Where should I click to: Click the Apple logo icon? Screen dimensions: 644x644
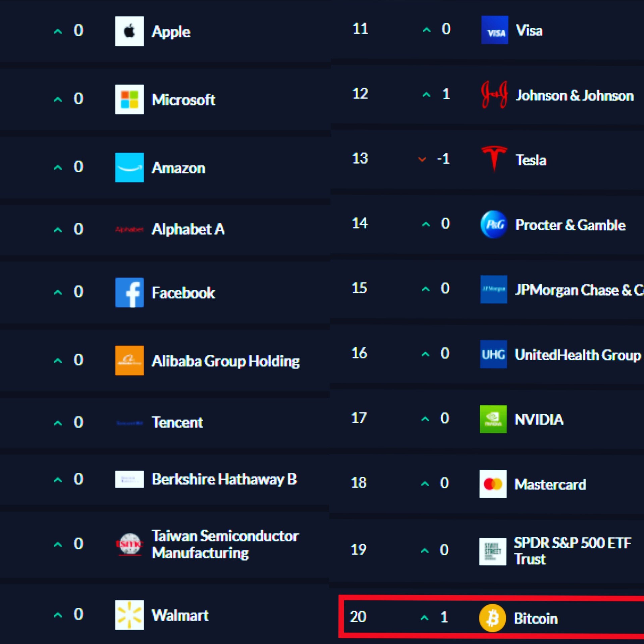click(129, 31)
